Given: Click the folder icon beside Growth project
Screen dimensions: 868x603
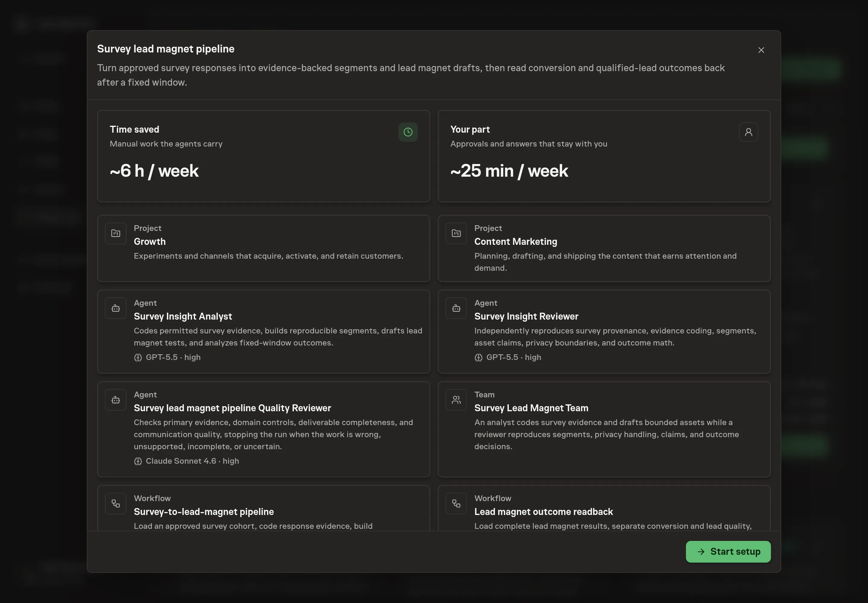Looking at the screenshot, I should [115, 233].
